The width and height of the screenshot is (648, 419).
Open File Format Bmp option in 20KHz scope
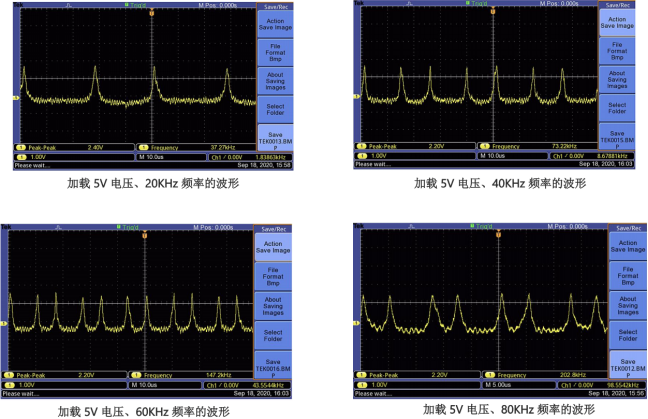[x=276, y=50]
